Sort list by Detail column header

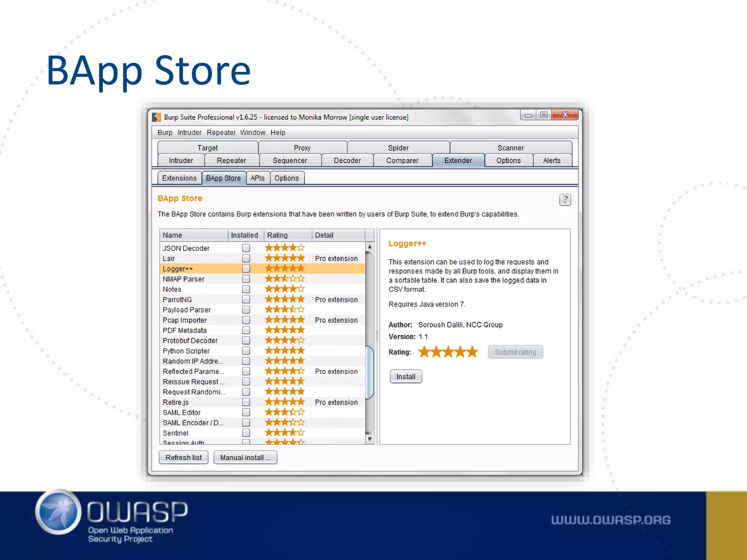(x=338, y=235)
